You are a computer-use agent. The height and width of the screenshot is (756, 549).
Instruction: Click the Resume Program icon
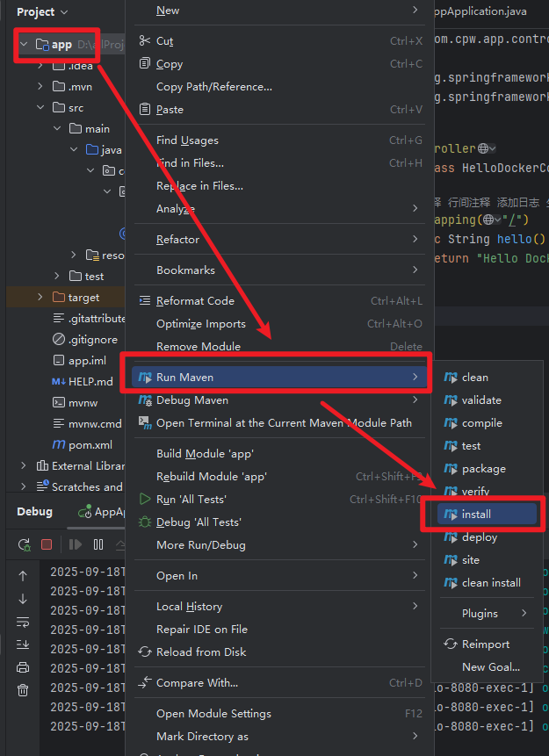(76, 544)
